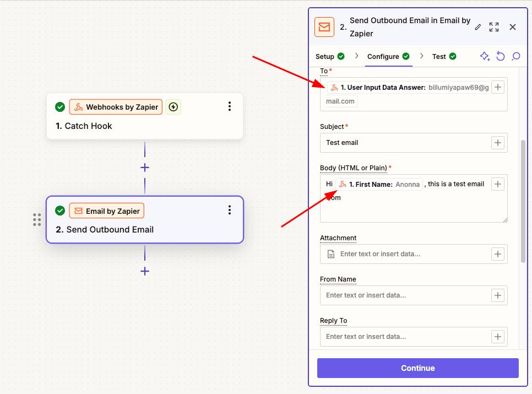Click the Email by Zapier envelope icon in header

[324, 27]
